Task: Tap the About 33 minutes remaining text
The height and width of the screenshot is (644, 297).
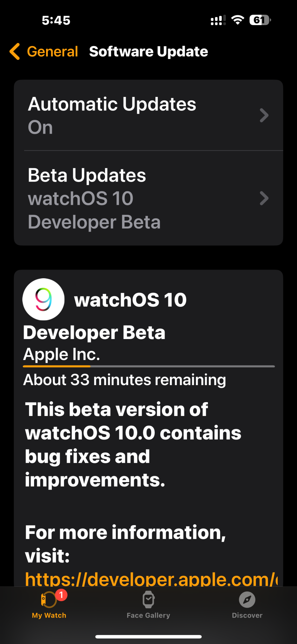Action: pyautogui.click(x=125, y=380)
